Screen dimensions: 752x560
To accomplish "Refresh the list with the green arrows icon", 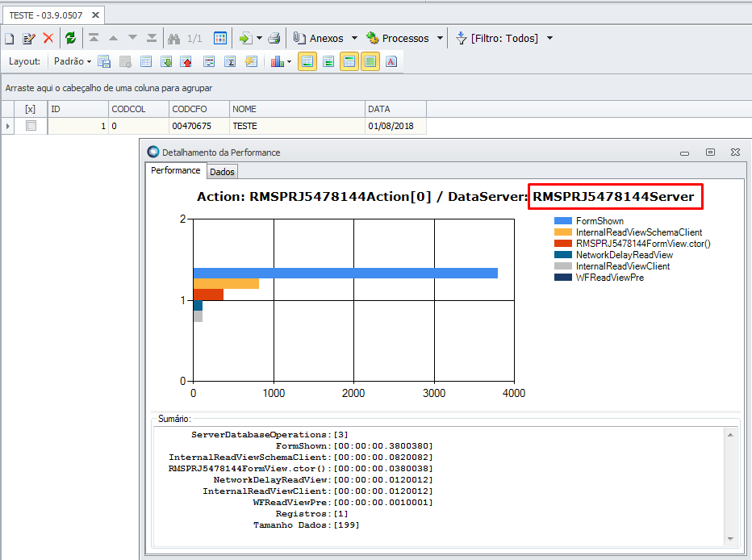I will point(70,39).
